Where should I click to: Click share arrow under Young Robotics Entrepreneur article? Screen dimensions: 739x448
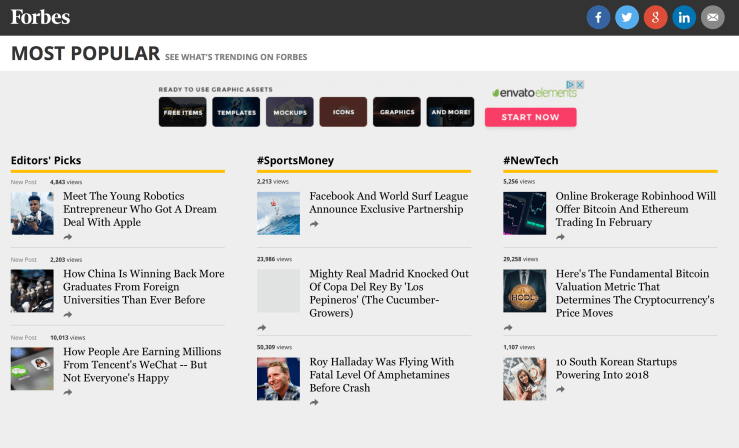[68, 237]
